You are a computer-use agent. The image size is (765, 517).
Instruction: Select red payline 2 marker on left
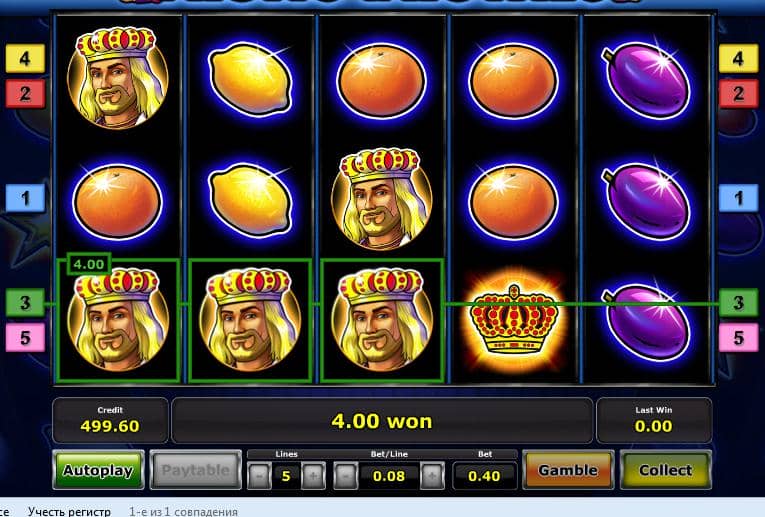25,94
